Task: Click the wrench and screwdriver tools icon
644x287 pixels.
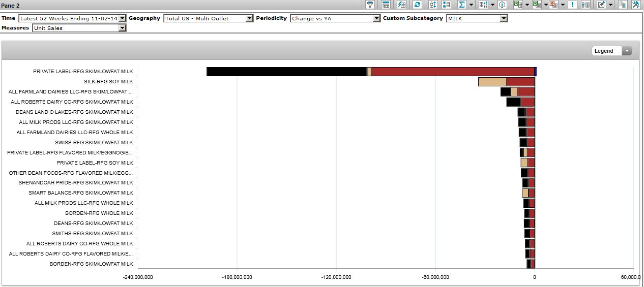Action: [636, 5]
